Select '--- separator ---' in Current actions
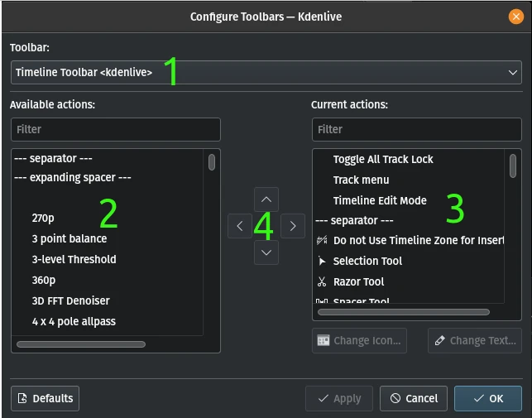This screenshot has height=418, width=532. click(x=354, y=221)
